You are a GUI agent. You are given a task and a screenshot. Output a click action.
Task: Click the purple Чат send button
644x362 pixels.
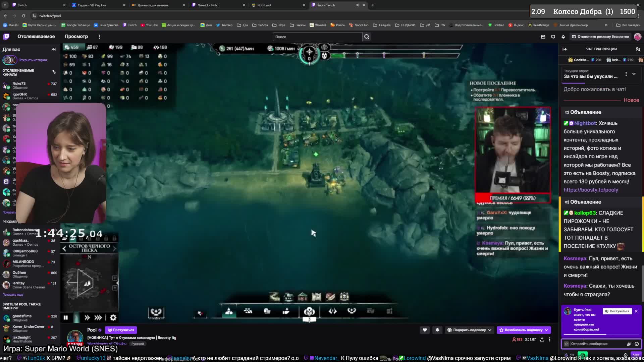(x=636, y=355)
